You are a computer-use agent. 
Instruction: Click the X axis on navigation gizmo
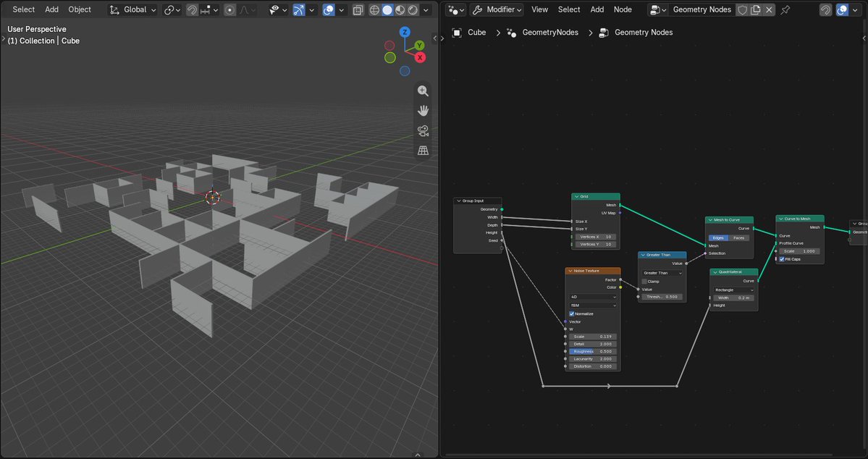[x=420, y=57]
